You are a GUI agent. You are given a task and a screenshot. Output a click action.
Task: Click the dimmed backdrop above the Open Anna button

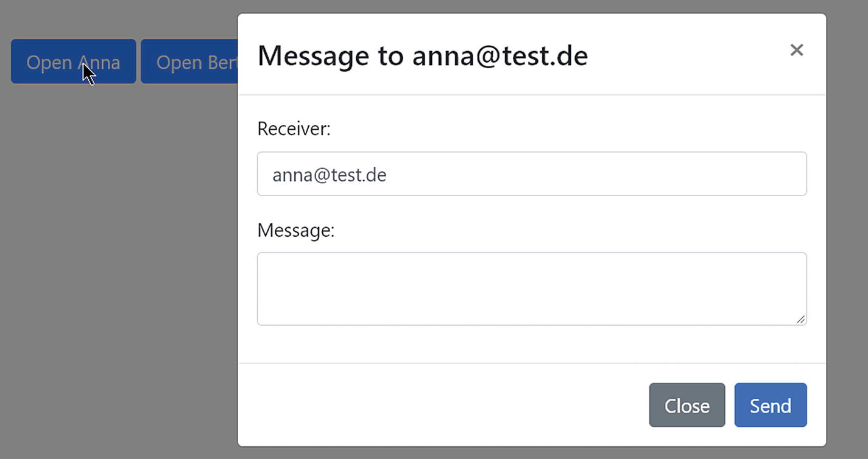click(73, 18)
